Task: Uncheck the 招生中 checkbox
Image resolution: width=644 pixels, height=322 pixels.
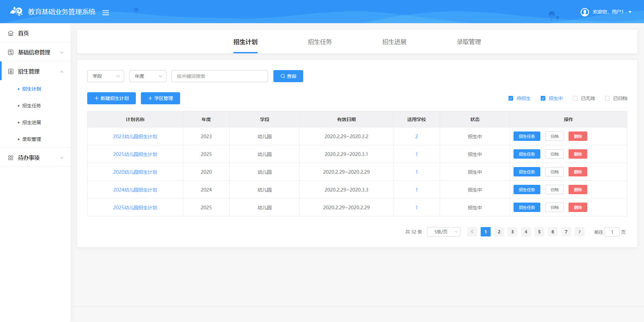Action: (543, 98)
